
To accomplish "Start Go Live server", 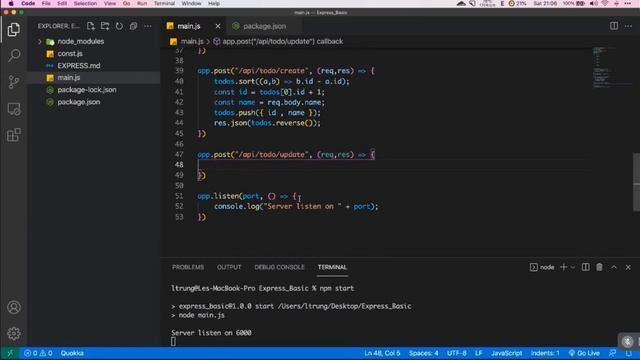I will 584,353.
